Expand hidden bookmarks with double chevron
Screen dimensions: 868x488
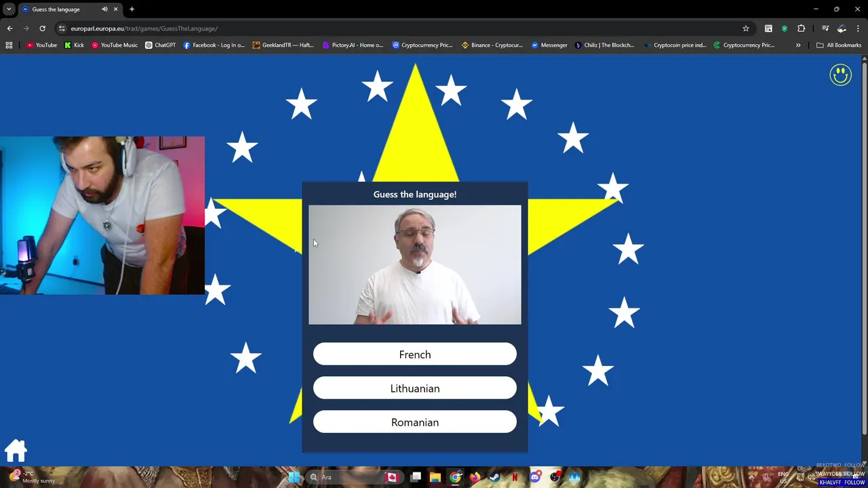click(x=798, y=45)
